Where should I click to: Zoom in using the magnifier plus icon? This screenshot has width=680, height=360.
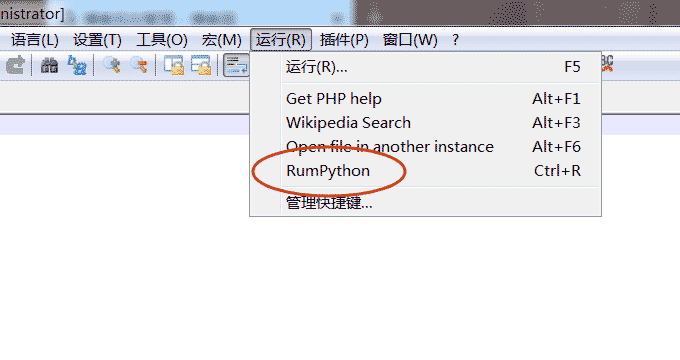click(111, 65)
